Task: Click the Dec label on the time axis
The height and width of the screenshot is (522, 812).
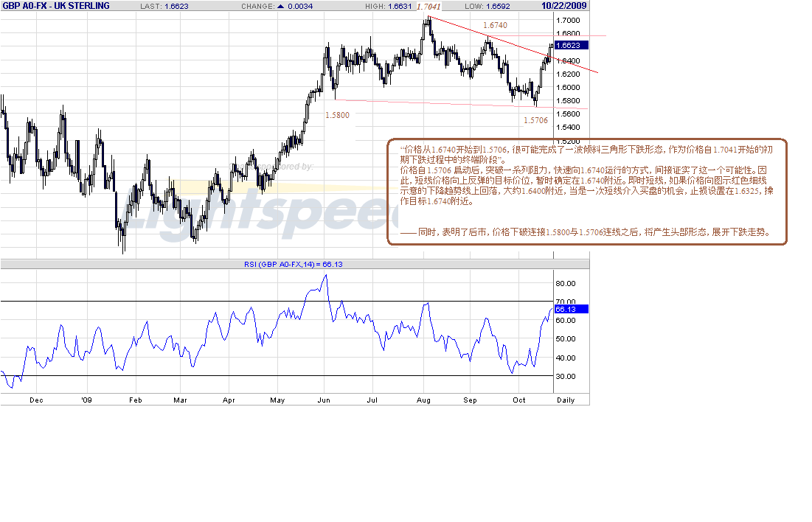Action: click(36, 400)
